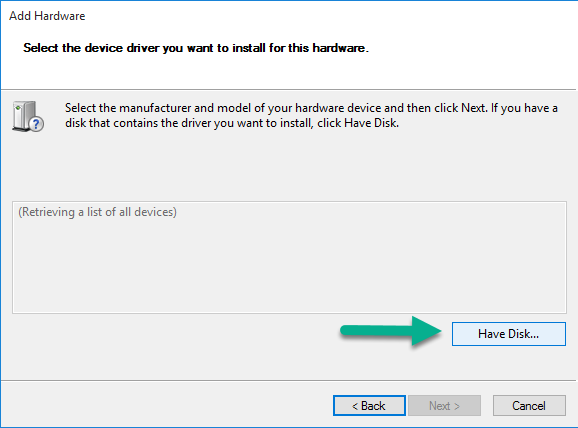Go back using the < Back button
578x428 pixels.
tap(369, 406)
